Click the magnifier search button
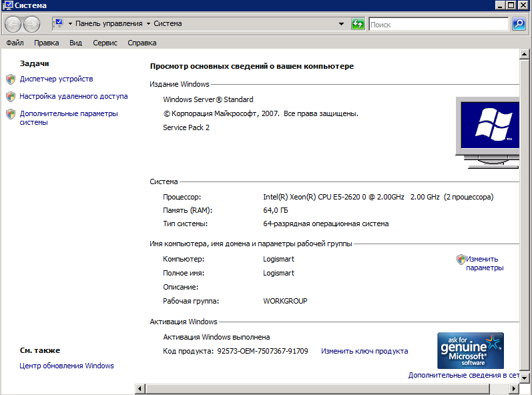This screenshot has height=395, width=532. [519, 24]
